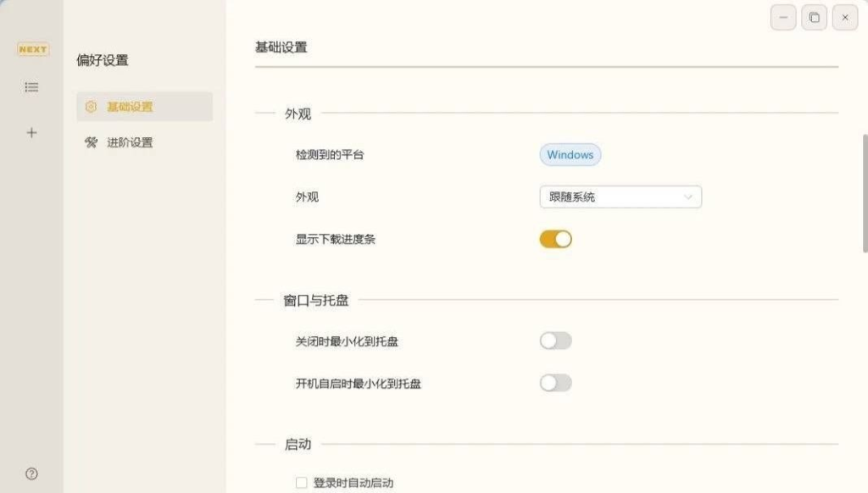Click the wrench icon beside 进阶设置
Image resolution: width=868 pixels, height=493 pixels.
(91, 142)
